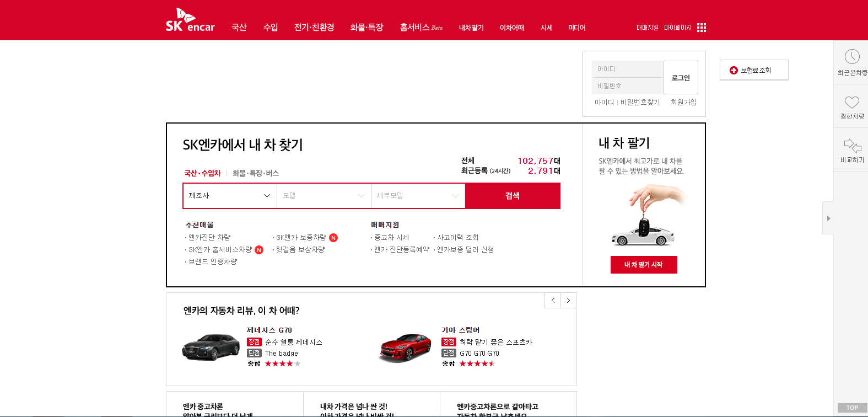Screen dimensions: 868x417
Task: Open the 수입 menu
Action: point(271,27)
